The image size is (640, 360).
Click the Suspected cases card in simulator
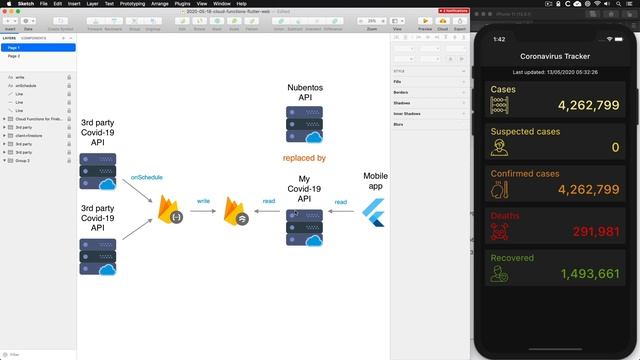pos(555,142)
